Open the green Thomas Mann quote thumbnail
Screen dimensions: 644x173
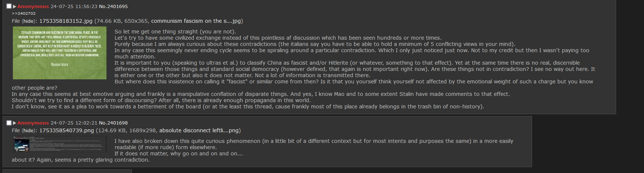[59, 53]
